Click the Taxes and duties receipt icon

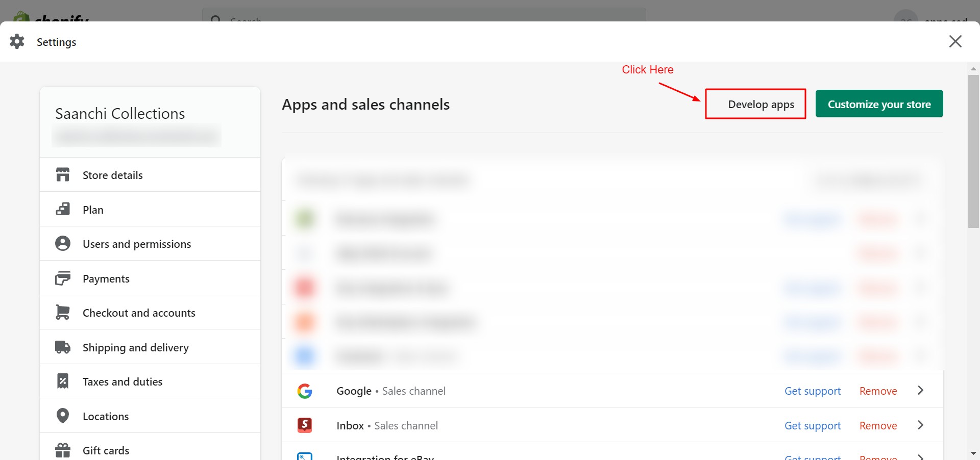click(63, 381)
